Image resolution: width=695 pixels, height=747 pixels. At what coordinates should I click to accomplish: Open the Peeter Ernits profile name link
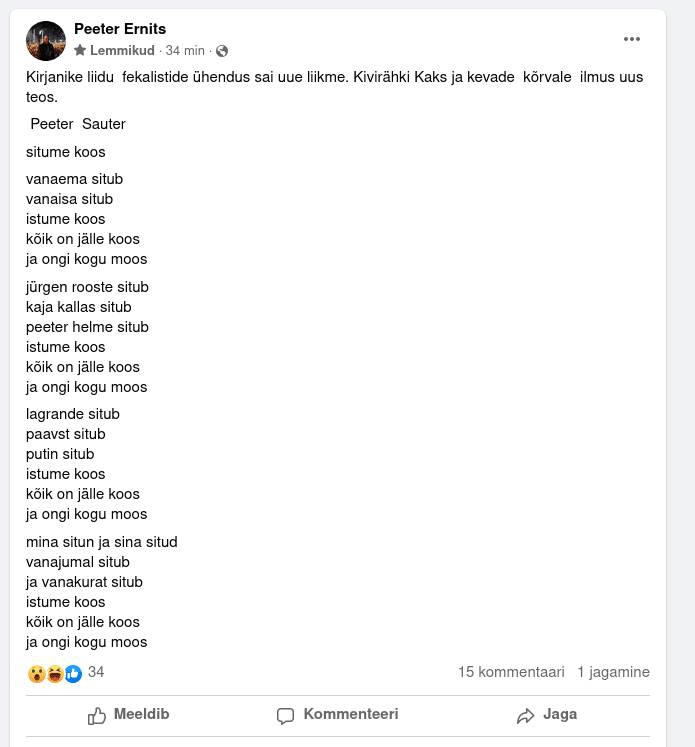coord(120,30)
